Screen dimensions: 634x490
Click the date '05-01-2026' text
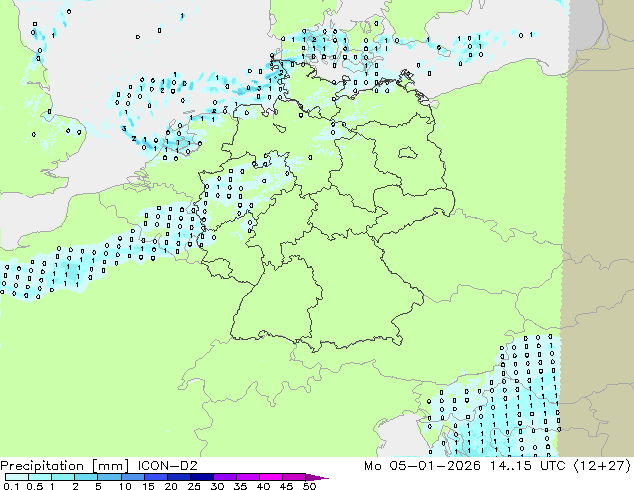click(435, 466)
